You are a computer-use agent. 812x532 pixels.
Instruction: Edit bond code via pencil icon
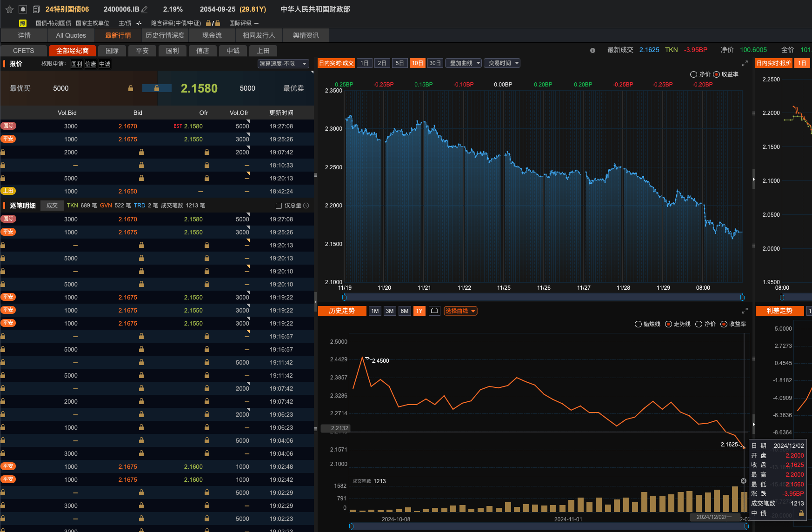pyautogui.click(x=145, y=9)
